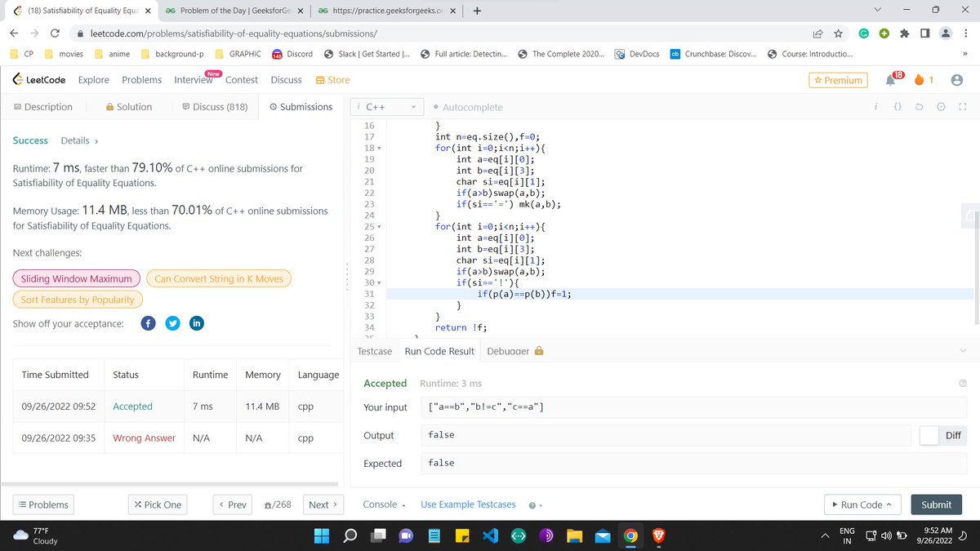980x551 pixels.
Task: Open Sort Features by Popularity challenge
Action: [x=78, y=300]
